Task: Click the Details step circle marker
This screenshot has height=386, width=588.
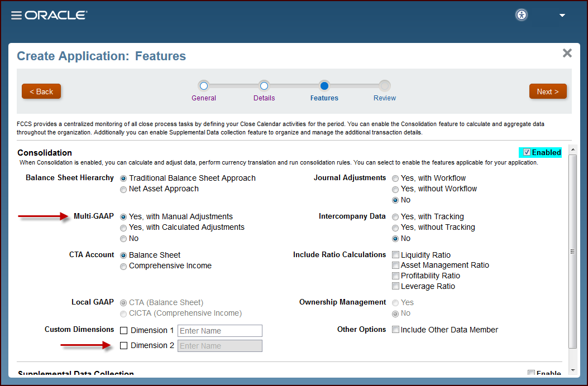Action: tap(264, 86)
